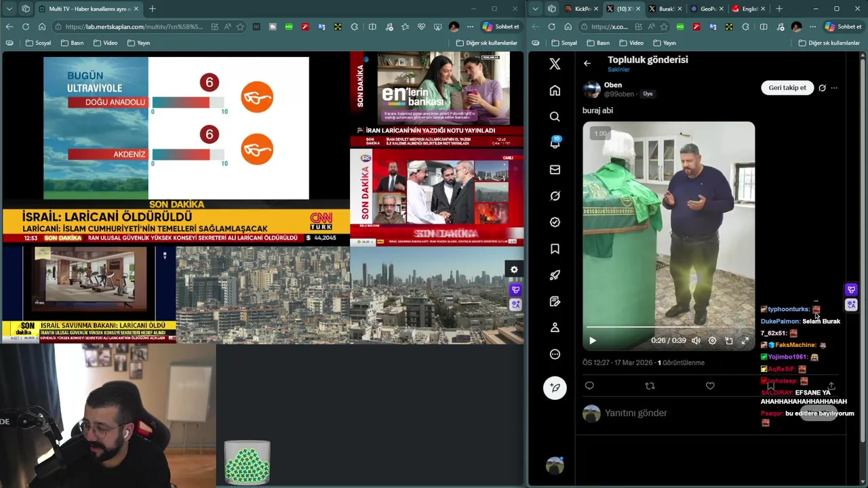868x488 pixels.
Task: Compose a new post with feather button
Action: 555,388
